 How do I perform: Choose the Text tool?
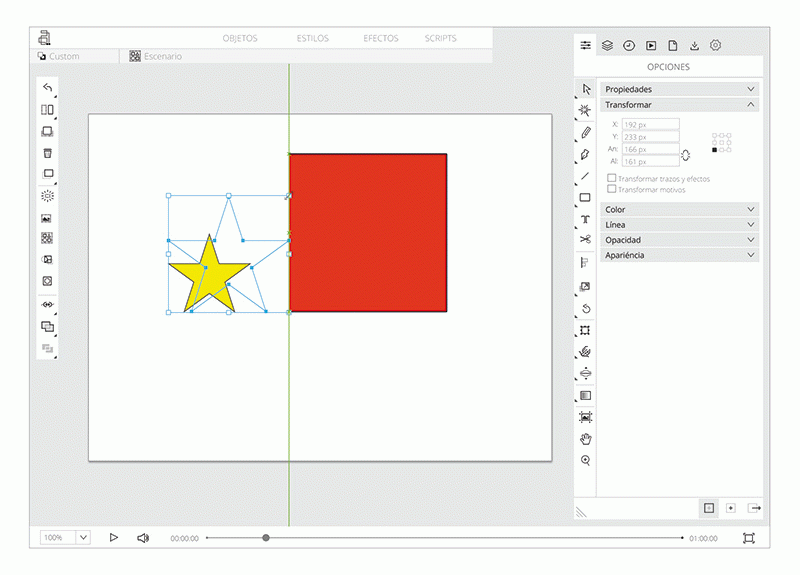(x=586, y=219)
